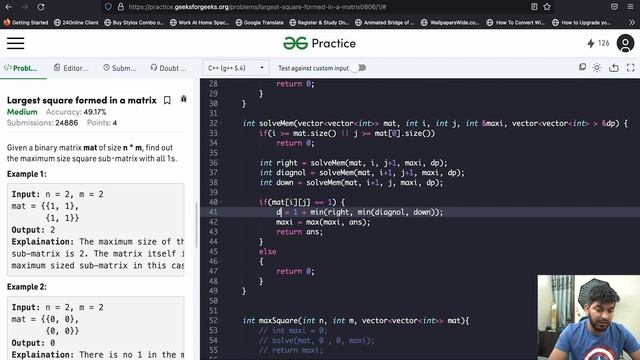The width and height of the screenshot is (640, 360).
Task: View site info via the padlock icon
Action: [121, 7]
